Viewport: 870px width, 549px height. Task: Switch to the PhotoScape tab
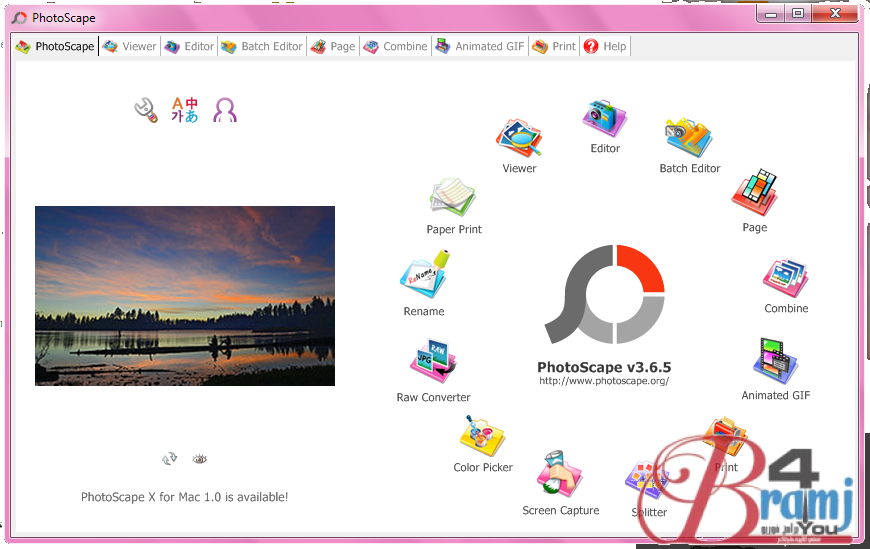tap(55, 47)
